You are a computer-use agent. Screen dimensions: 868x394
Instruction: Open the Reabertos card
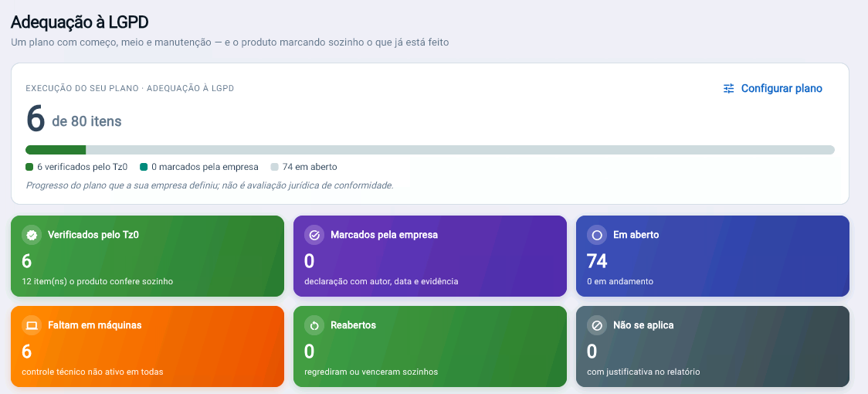pos(430,346)
